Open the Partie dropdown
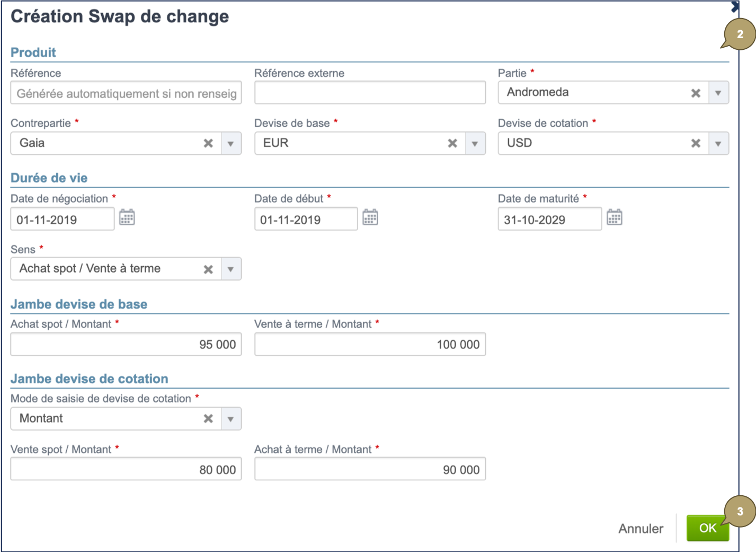The image size is (756, 552). coord(718,92)
